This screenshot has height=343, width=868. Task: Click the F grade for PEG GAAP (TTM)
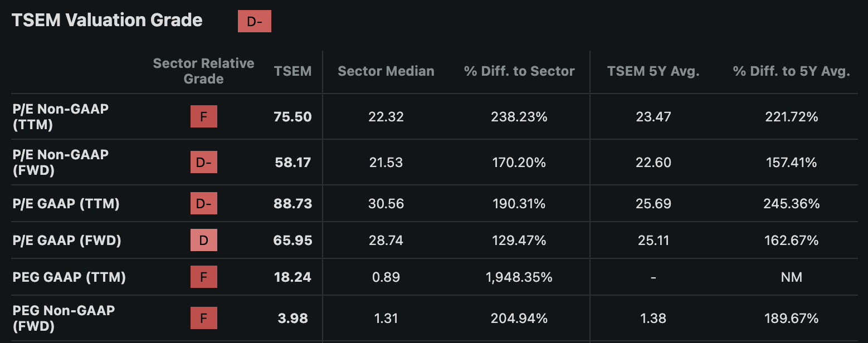point(204,277)
